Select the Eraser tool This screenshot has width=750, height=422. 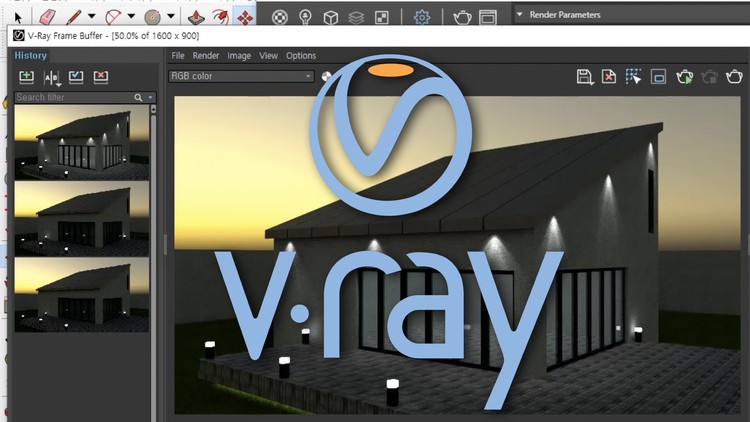[x=46, y=18]
